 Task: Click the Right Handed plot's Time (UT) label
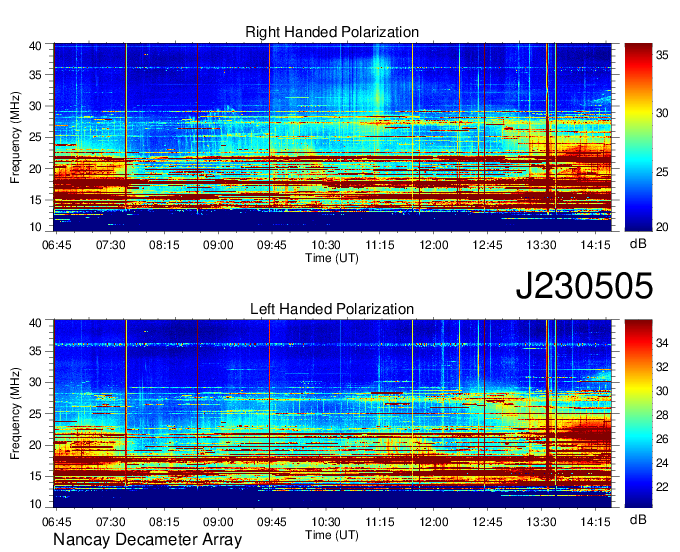pyautogui.click(x=332, y=258)
